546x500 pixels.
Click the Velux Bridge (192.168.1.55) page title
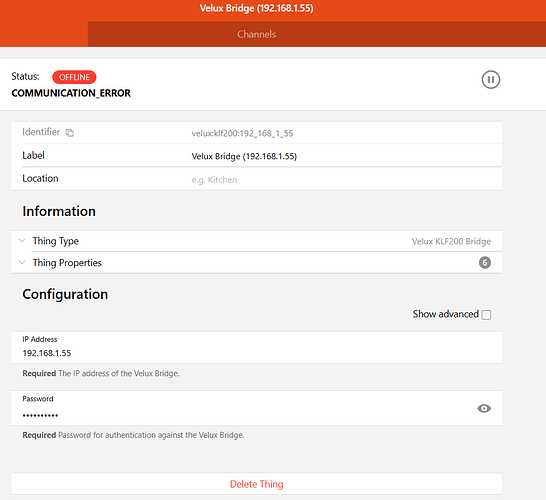257,8
